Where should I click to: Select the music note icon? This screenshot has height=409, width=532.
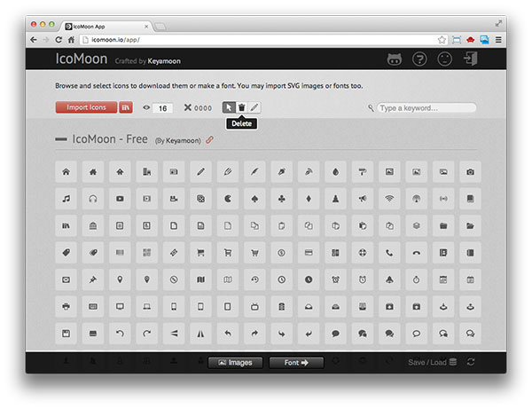point(66,199)
